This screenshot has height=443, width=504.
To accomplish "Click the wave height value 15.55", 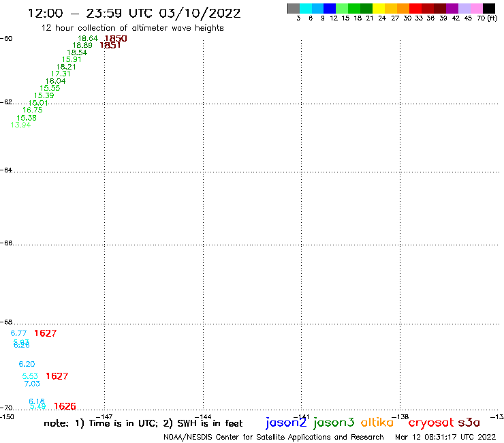I will [50, 88].
